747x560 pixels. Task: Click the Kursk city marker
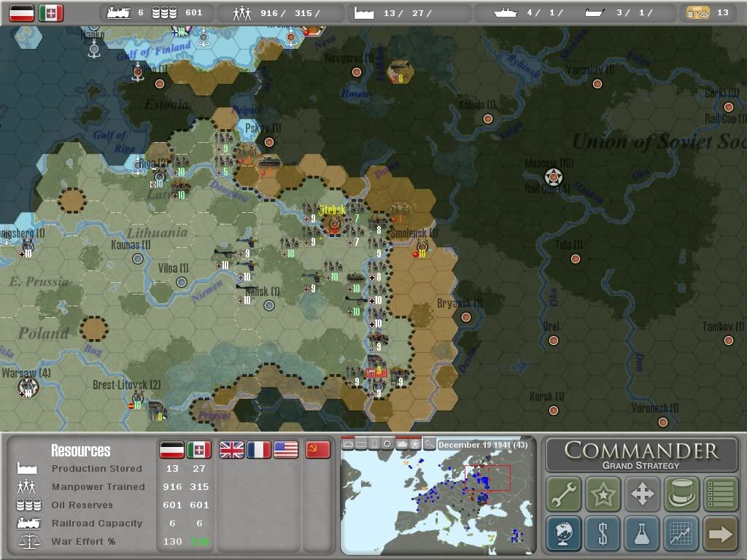tap(554, 411)
